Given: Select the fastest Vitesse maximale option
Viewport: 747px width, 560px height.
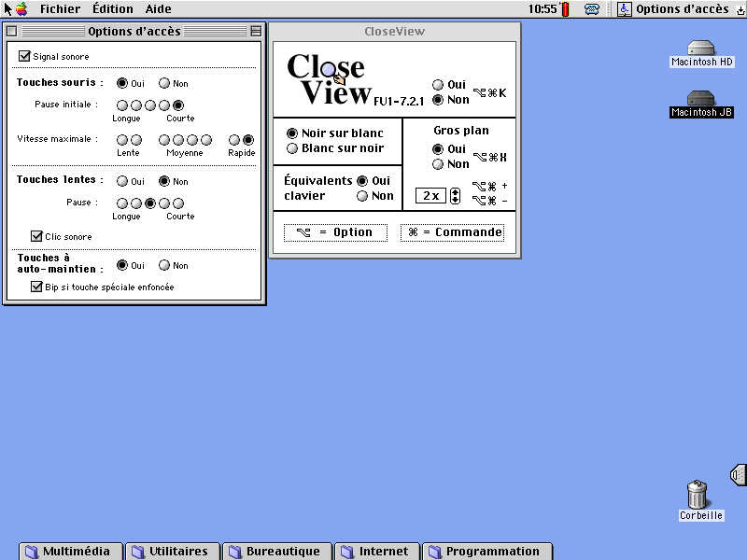Looking at the screenshot, I should point(248,140).
